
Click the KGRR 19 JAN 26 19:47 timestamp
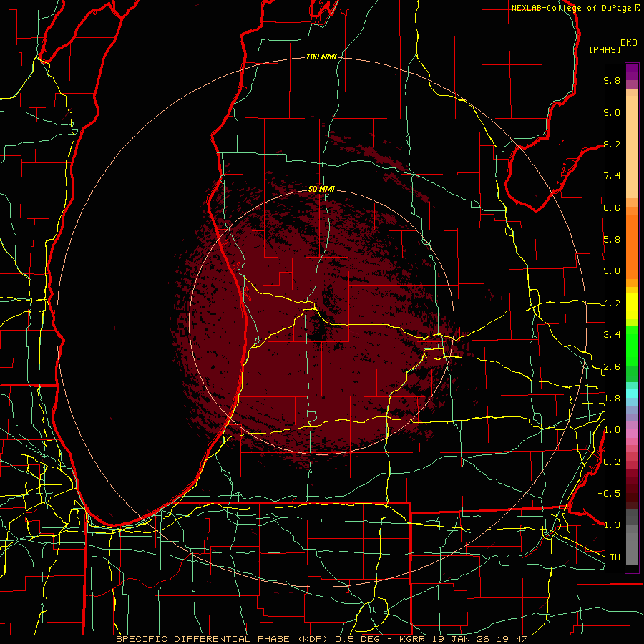click(x=463, y=639)
